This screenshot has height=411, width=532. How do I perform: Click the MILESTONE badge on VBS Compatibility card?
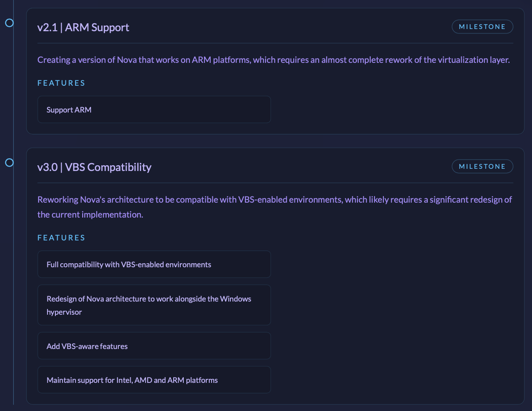[x=482, y=167]
